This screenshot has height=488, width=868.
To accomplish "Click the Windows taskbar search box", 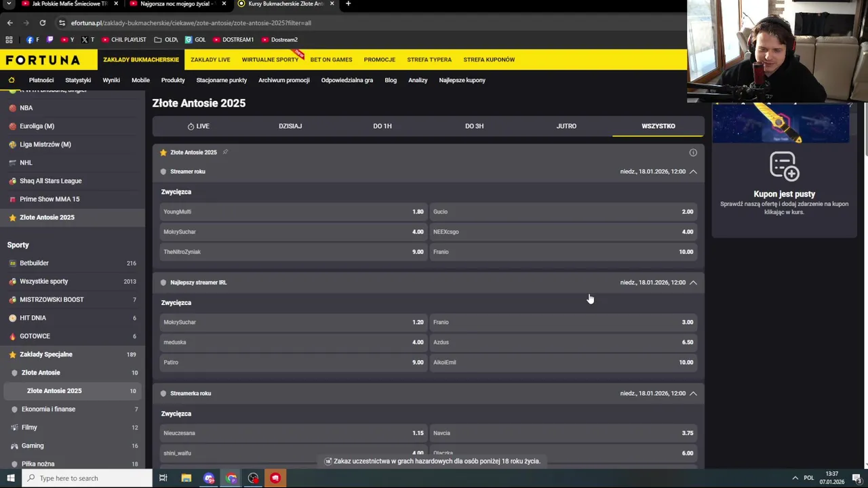I will coord(87,478).
